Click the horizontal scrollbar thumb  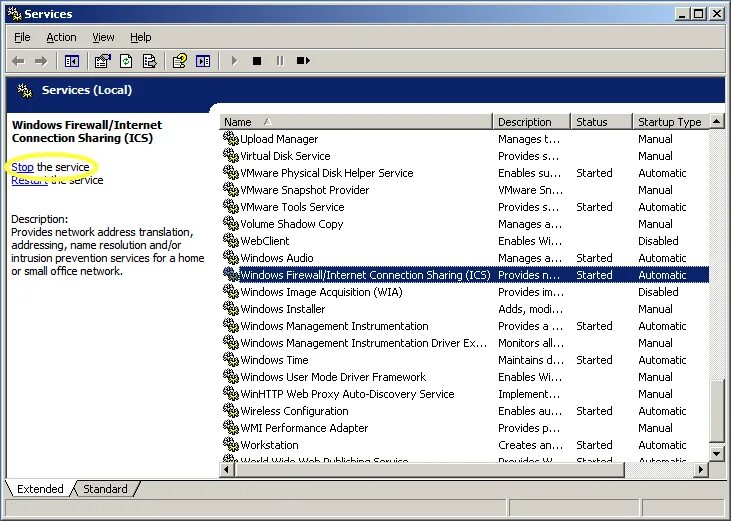pos(429,469)
